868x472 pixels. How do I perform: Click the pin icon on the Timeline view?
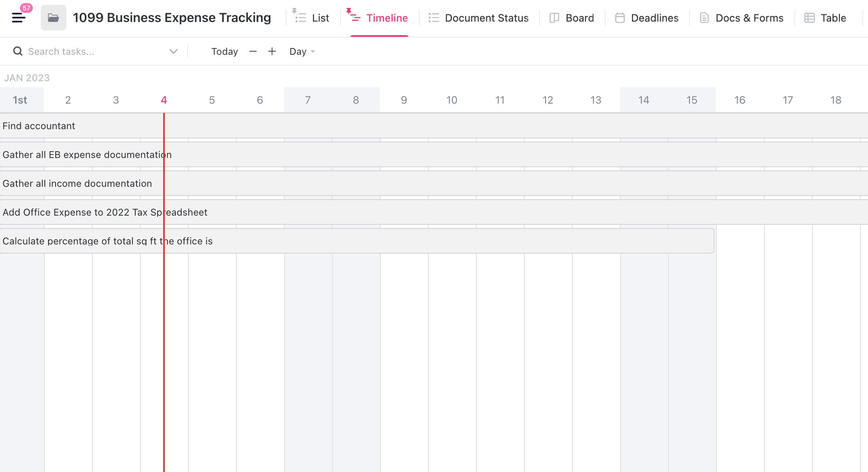click(349, 10)
